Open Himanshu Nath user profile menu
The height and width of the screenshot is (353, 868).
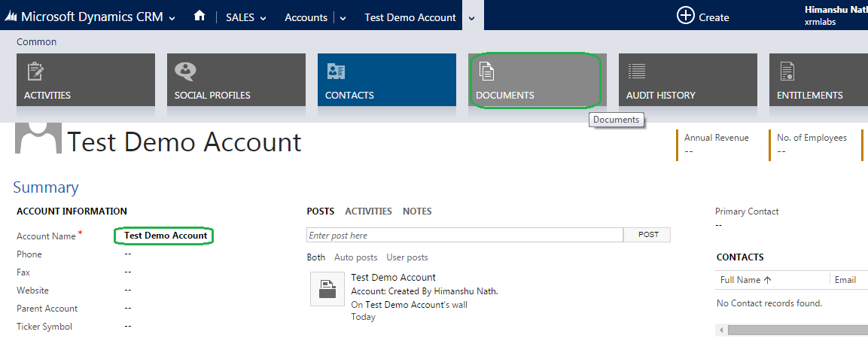click(x=836, y=16)
